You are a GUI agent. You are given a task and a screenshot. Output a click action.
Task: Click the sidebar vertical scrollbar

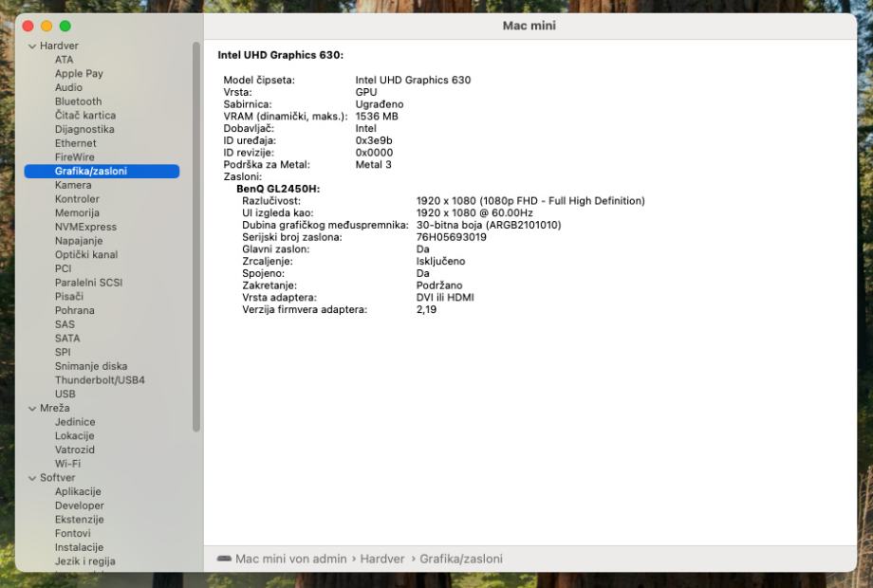(196, 236)
